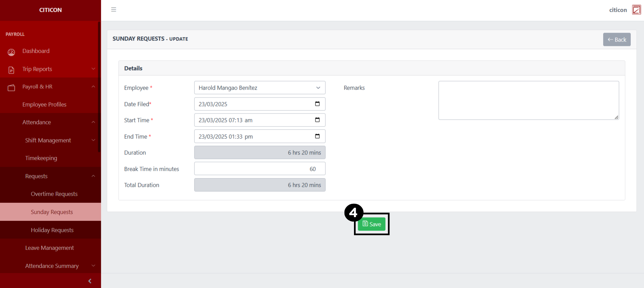Image resolution: width=644 pixels, height=288 pixels.
Task: Open the citicon user avatar icon
Action: coord(636,10)
